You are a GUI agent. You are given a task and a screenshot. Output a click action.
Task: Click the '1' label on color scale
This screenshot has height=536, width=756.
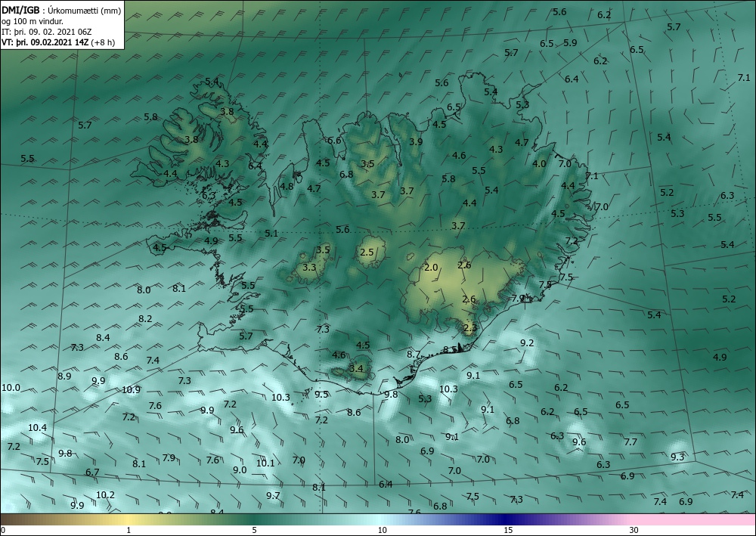(129, 530)
